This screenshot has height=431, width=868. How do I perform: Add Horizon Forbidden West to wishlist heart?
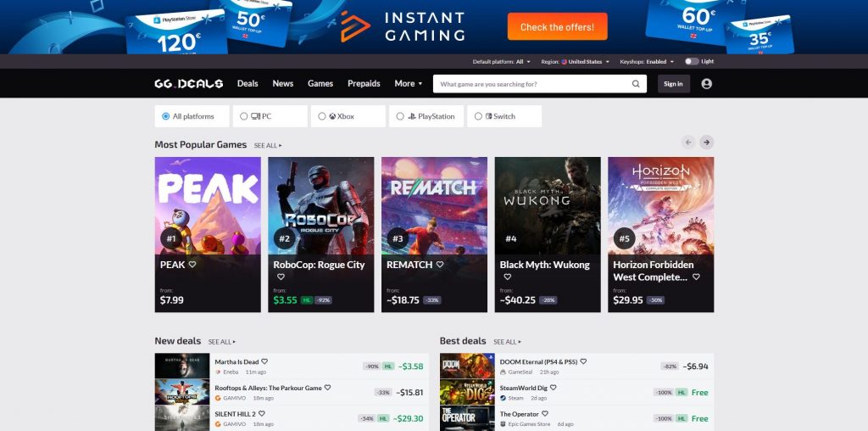[x=696, y=277]
